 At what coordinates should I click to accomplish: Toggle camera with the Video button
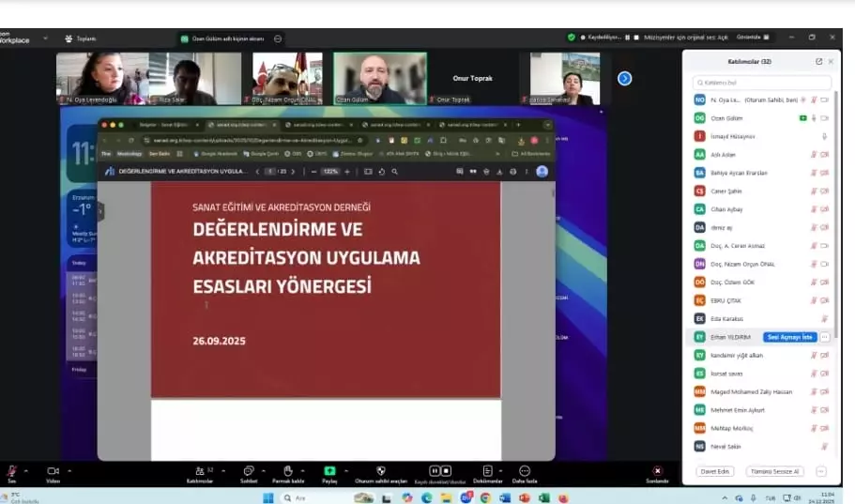53,471
